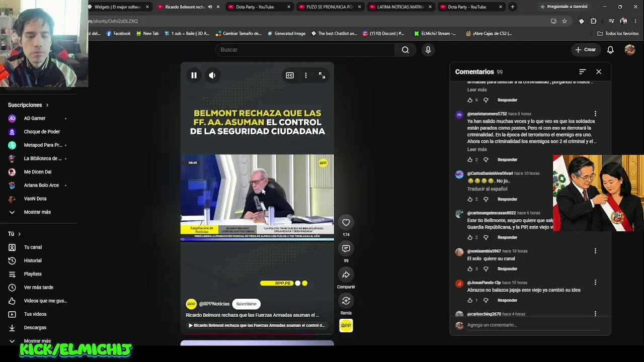Subscribe to RPPNoticias with Suscribirse
644x362 pixels.
point(246,304)
